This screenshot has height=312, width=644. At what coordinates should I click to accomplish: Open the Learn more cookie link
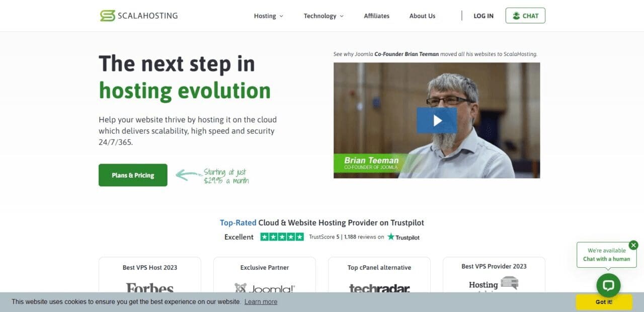point(261,302)
